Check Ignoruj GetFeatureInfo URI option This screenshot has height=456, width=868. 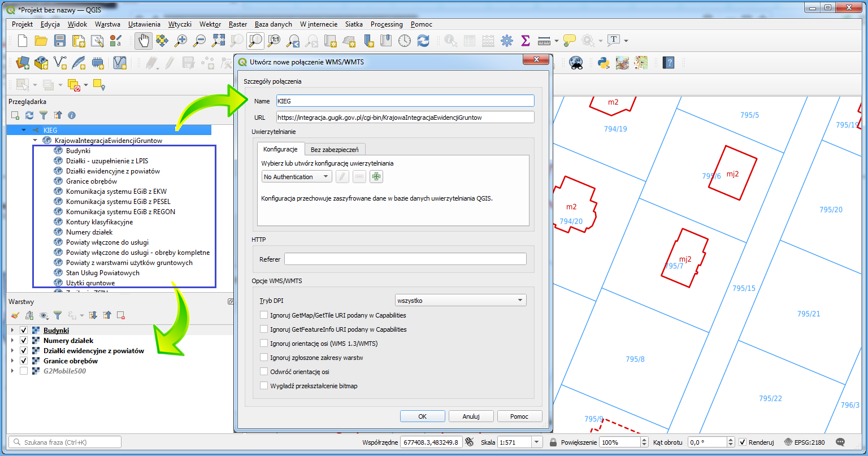pyautogui.click(x=264, y=329)
